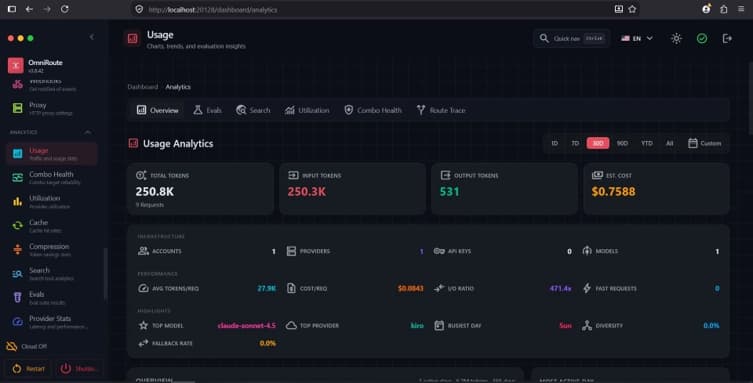This screenshot has height=383, width=753.
Task: Collapse the Analytics section in sidebar
Action: [88, 132]
